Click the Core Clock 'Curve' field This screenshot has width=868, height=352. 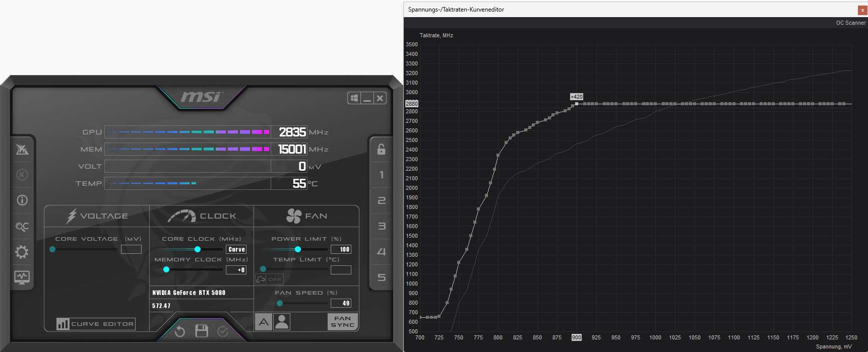(236, 249)
